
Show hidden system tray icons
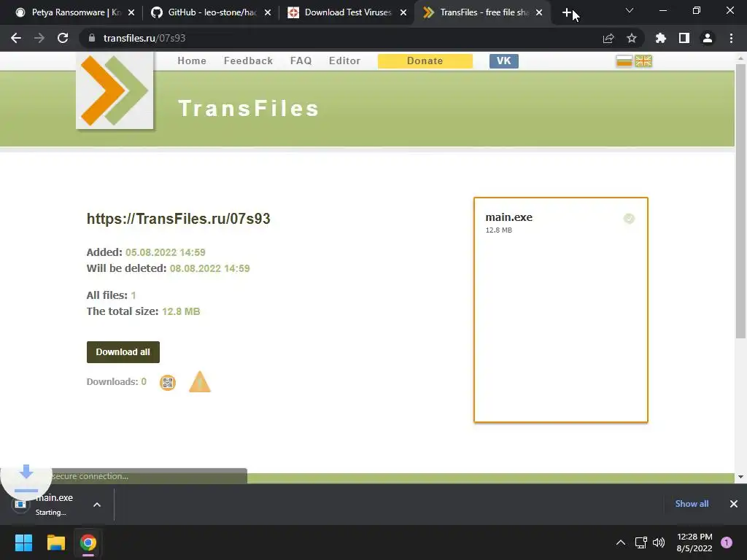coord(621,542)
